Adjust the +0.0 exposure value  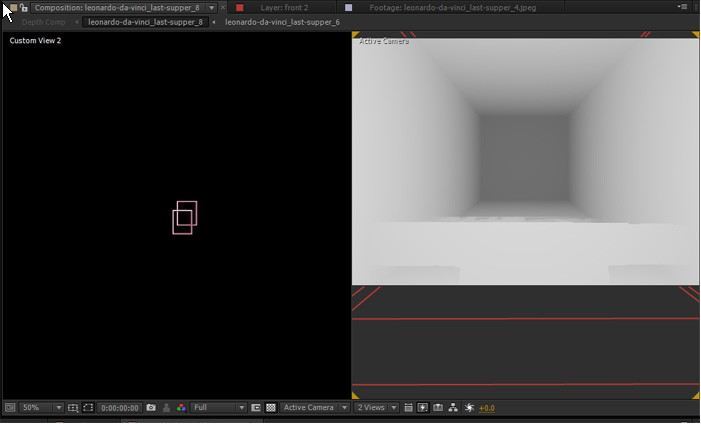click(487, 408)
